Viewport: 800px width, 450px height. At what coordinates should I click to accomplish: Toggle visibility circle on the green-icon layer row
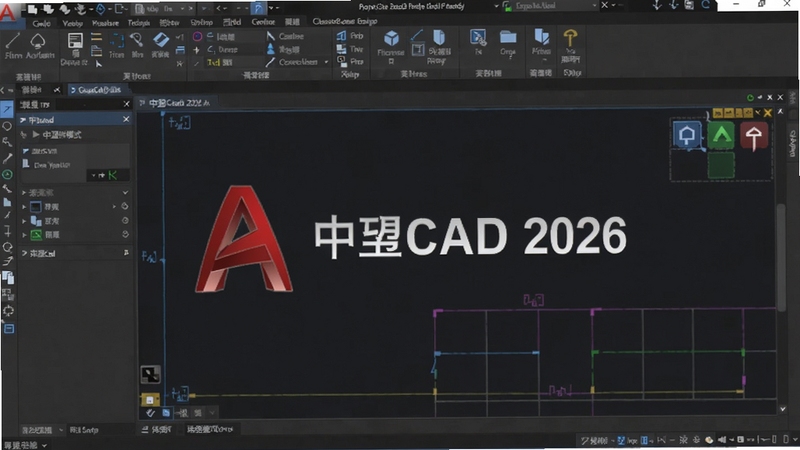pyautogui.click(x=125, y=234)
